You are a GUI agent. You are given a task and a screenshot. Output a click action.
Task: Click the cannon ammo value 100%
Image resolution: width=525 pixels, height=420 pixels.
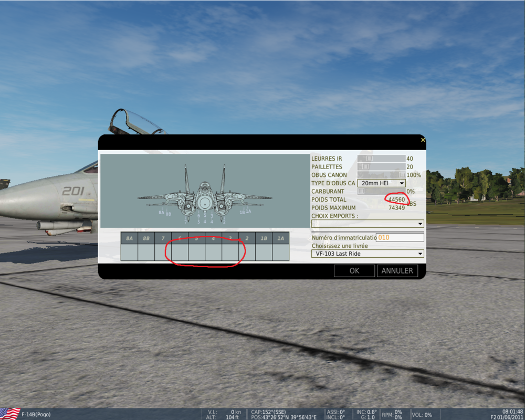[414, 175]
